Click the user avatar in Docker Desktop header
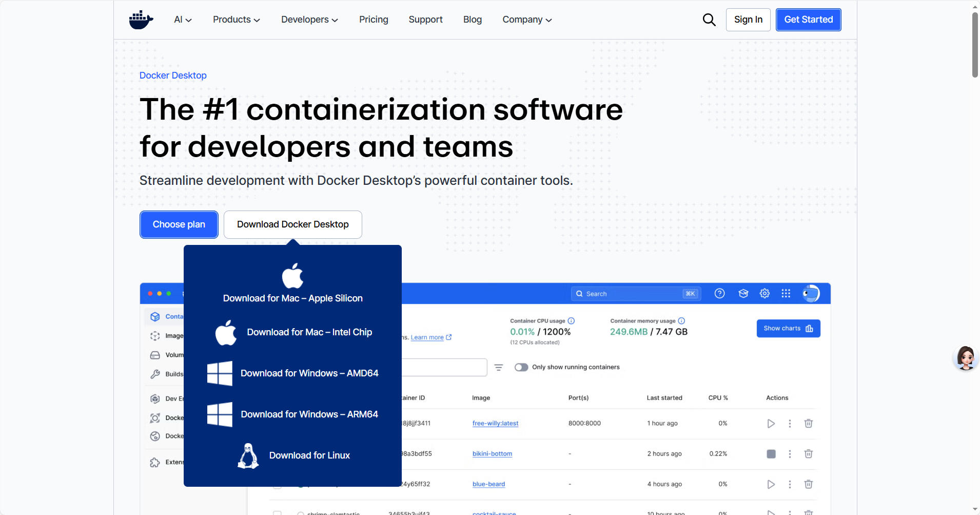The width and height of the screenshot is (980, 515). coord(811,294)
